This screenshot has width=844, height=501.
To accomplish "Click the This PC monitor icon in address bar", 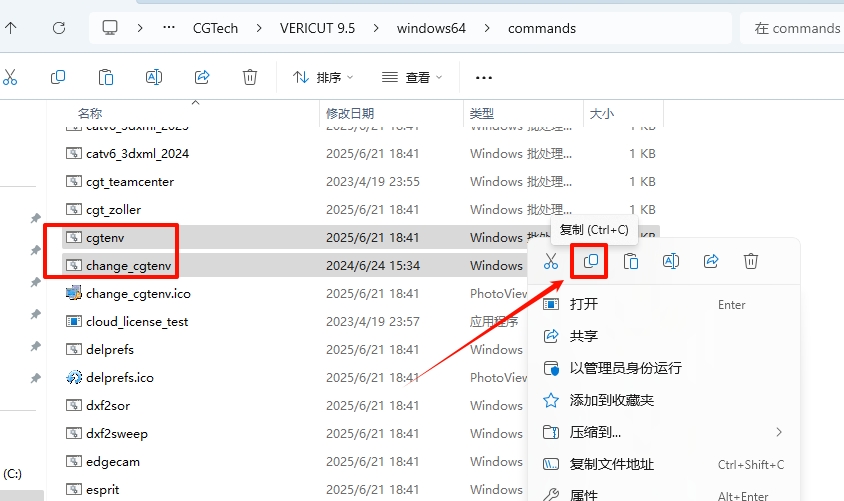I will coord(110,28).
